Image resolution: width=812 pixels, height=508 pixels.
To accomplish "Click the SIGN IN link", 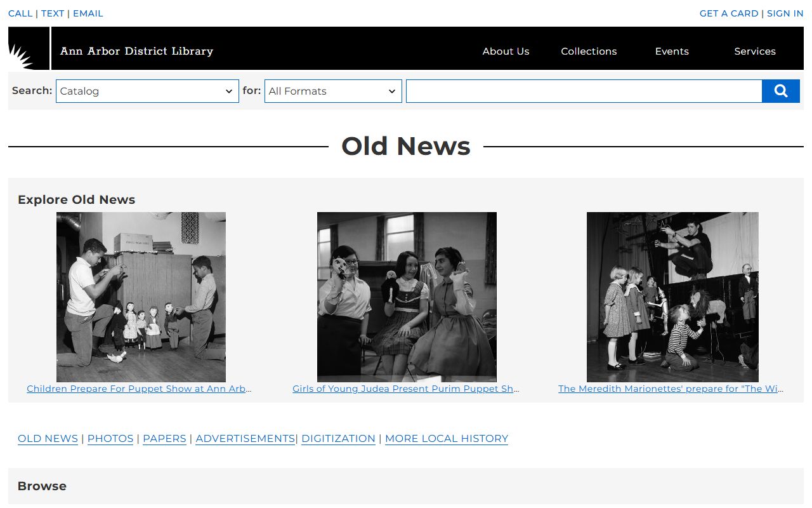I will (x=785, y=13).
